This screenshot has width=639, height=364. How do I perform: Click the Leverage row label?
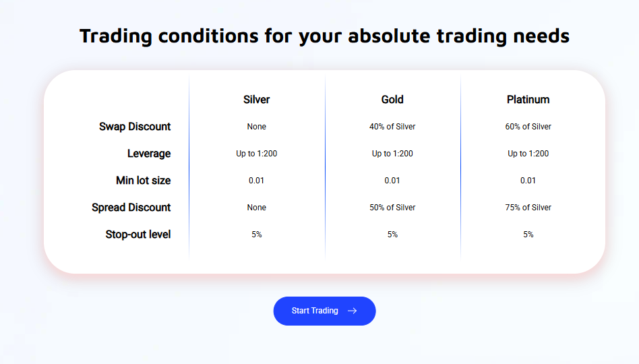point(149,154)
